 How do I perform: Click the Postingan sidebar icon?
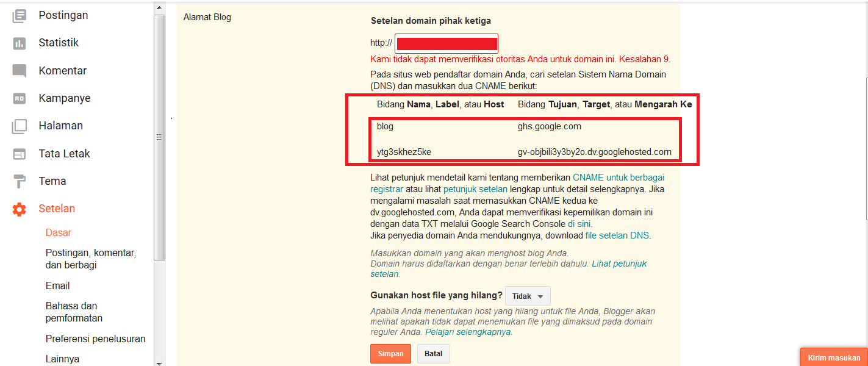point(20,16)
